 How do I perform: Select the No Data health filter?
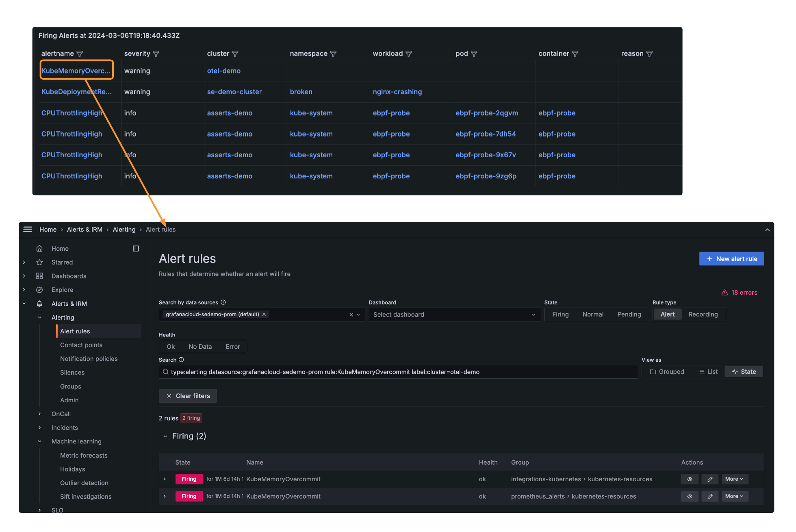pos(200,346)
